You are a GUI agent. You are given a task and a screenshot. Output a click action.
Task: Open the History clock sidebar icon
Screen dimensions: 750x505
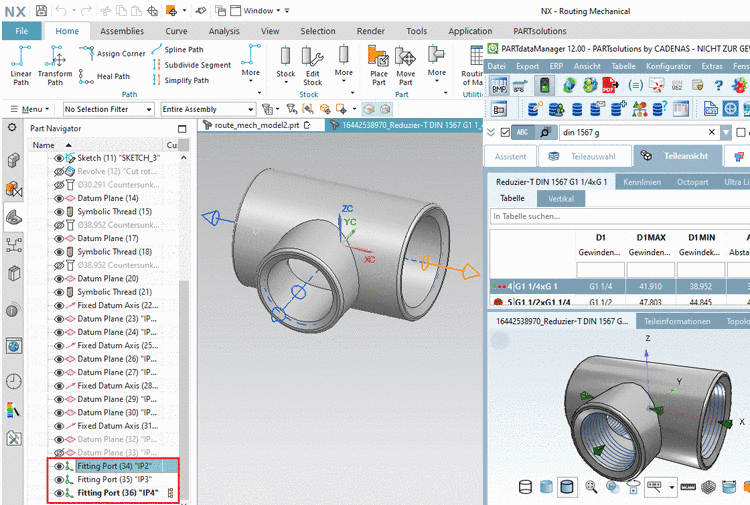click(x=13, y=381)
